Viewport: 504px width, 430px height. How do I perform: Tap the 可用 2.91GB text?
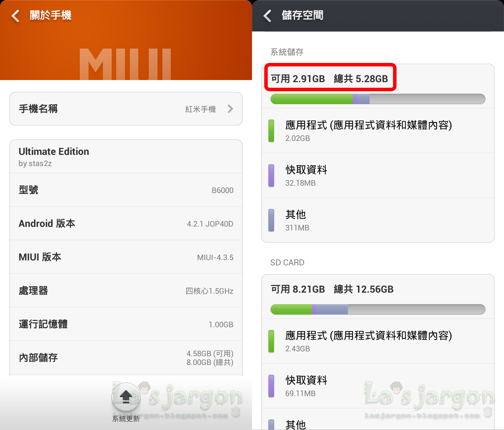tap(298, 79)
